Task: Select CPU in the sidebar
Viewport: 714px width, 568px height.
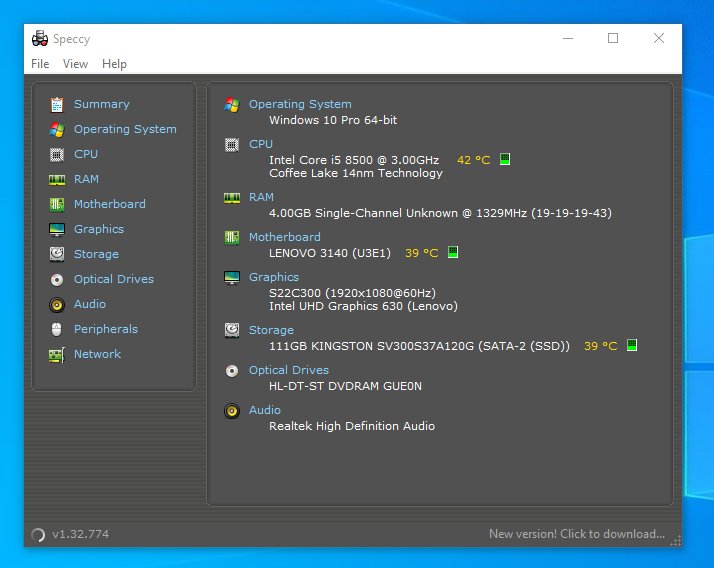Action: click(86, 154)
